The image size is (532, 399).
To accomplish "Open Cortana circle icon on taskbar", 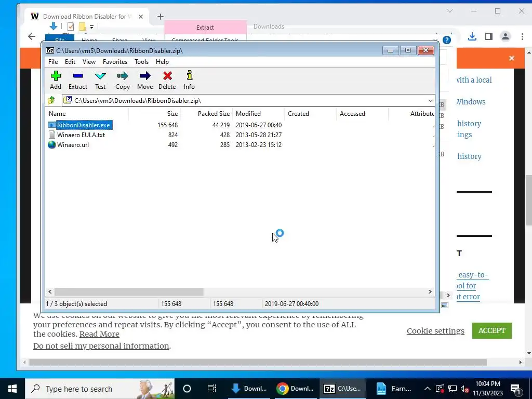I will coord(187,389).
